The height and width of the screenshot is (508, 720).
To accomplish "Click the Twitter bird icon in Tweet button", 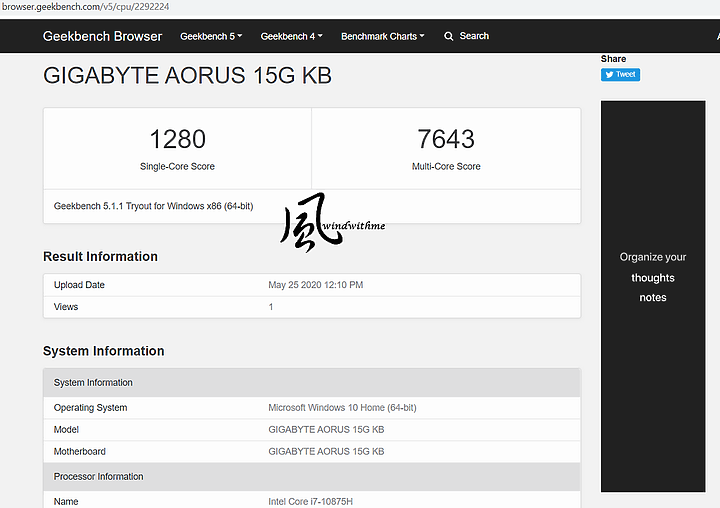I will (609, 74).
